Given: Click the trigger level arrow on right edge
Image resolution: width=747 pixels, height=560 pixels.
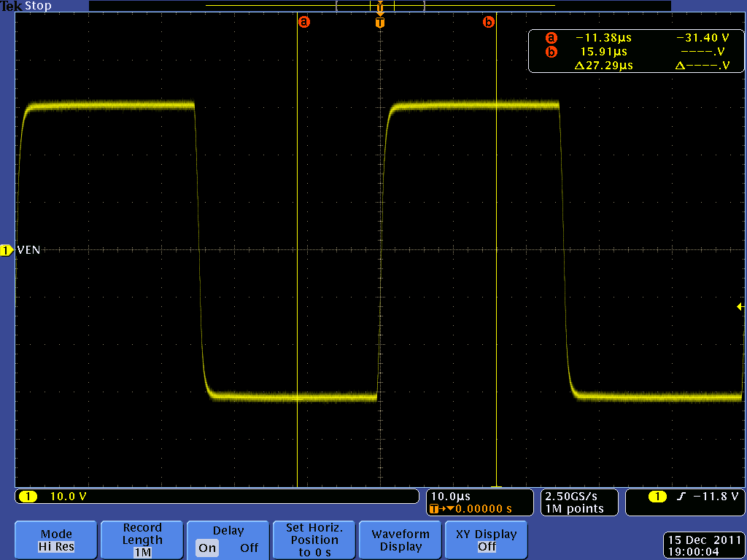Looking at the screenshot, I should click(740, 307).
